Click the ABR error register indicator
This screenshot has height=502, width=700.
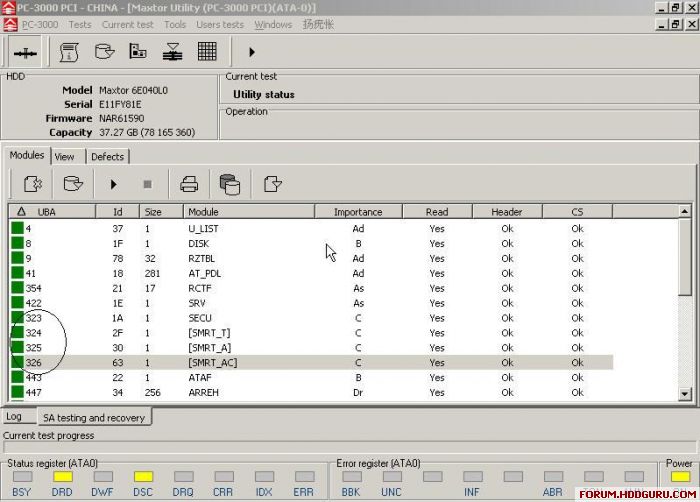point(553,477)
